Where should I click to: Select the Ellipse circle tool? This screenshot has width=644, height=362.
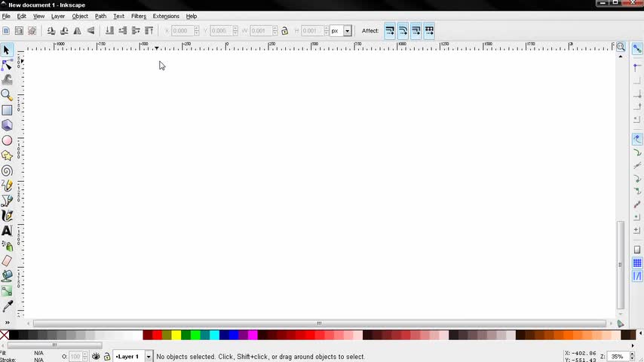tap(7, 140)
